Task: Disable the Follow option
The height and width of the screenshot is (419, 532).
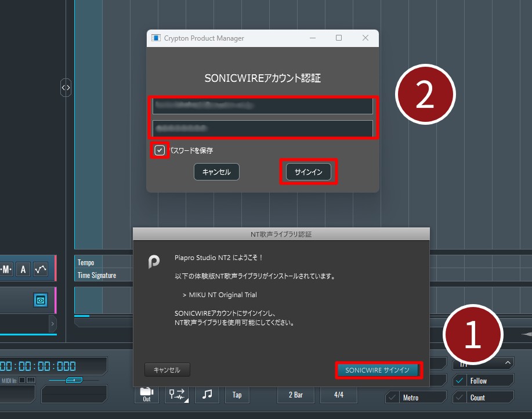Action: (x=459, y=381)
